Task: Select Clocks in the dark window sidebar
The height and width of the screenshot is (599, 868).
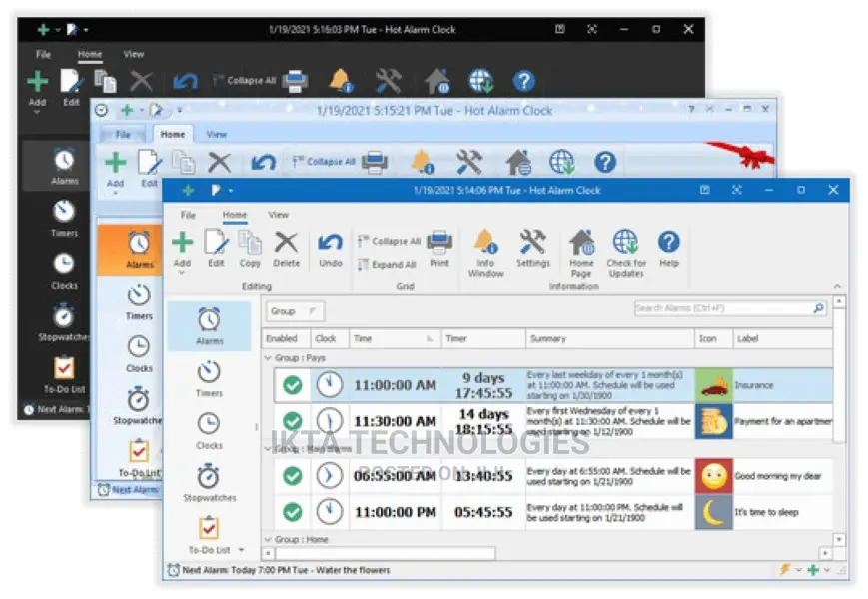Action: point(64,271)
